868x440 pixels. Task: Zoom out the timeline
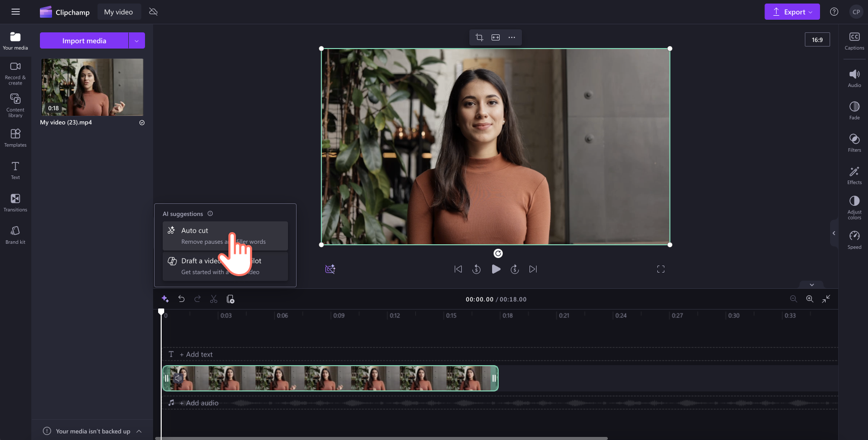793,299
